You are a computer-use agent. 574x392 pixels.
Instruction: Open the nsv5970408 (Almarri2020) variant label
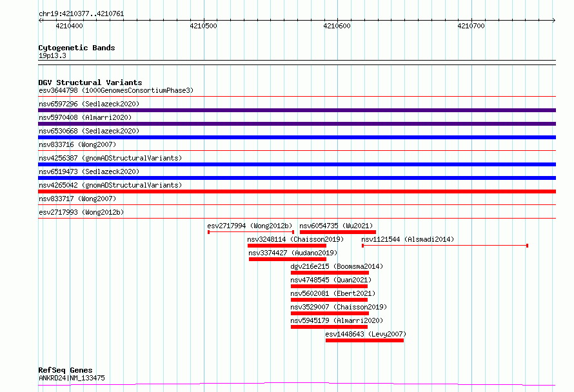[85, 117]
